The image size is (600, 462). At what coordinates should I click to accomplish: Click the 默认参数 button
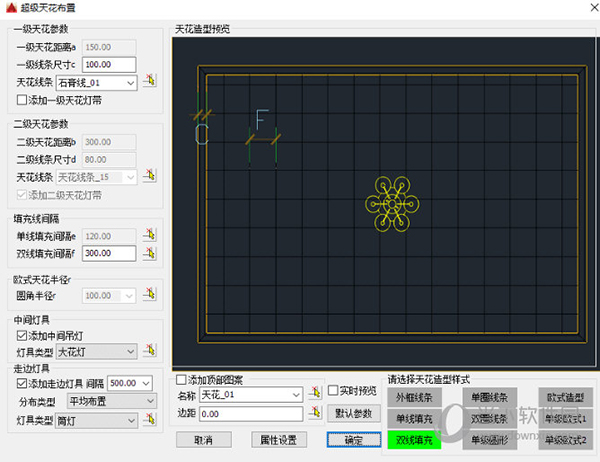tap(353, 413)
